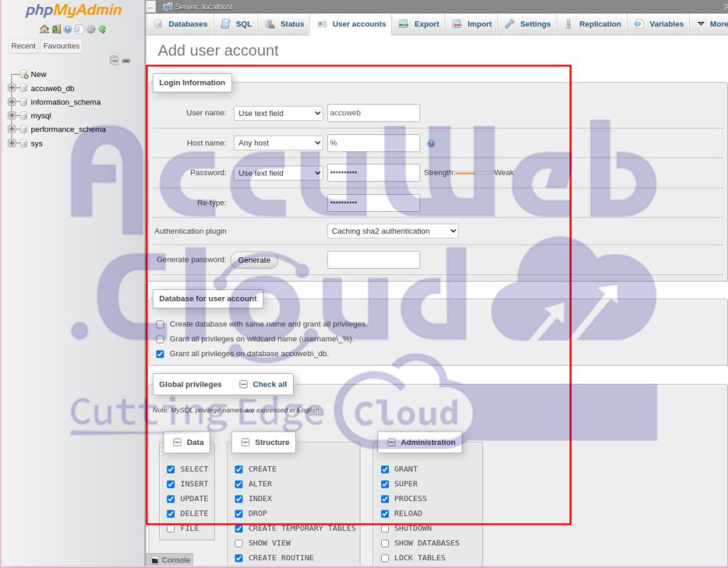Switch to the Export tab
The height and width of the screenshot is (568, 728).
(x=419, y=24)
